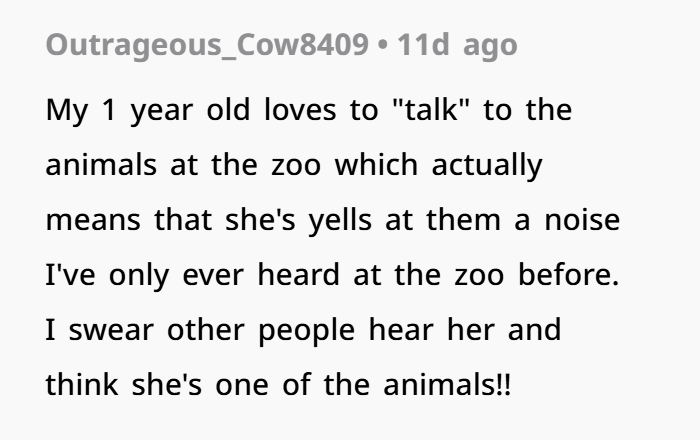Click the first comment line starting "My 1 year"

308,111
